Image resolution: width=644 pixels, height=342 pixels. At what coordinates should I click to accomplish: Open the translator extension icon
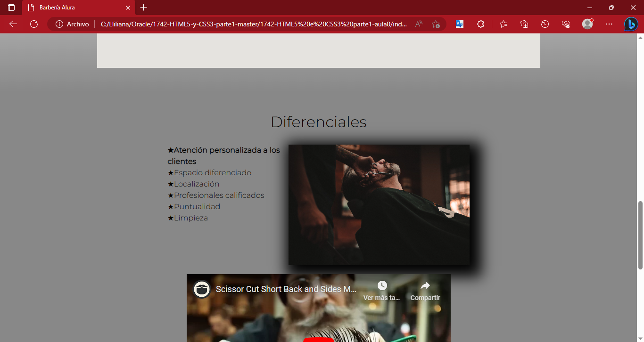click(460, 24)
